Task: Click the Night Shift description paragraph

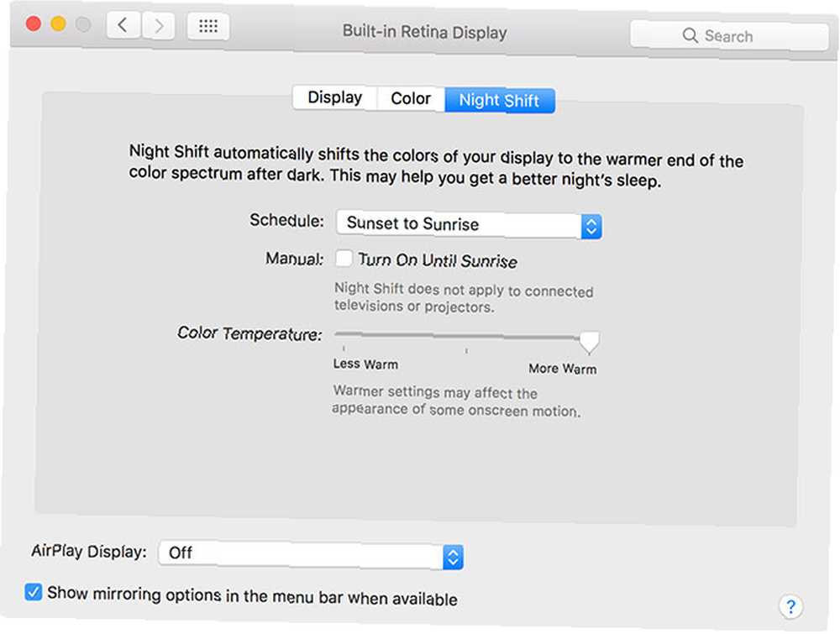Action: 435,166
